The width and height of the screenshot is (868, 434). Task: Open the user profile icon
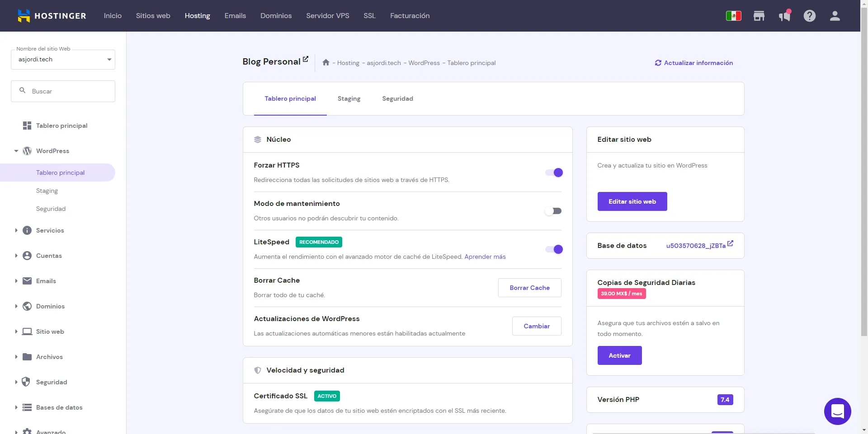[x=835, y=16]
